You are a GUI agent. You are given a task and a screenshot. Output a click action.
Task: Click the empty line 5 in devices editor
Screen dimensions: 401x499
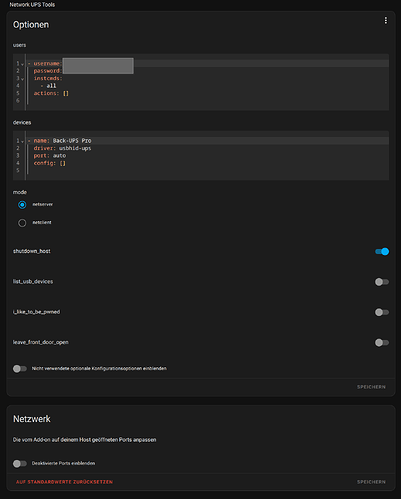(x=207, y=171)
